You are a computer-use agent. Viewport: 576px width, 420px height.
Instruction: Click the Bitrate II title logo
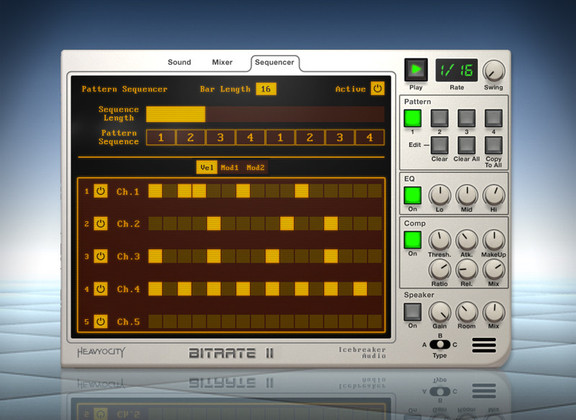tap(231, 353)
